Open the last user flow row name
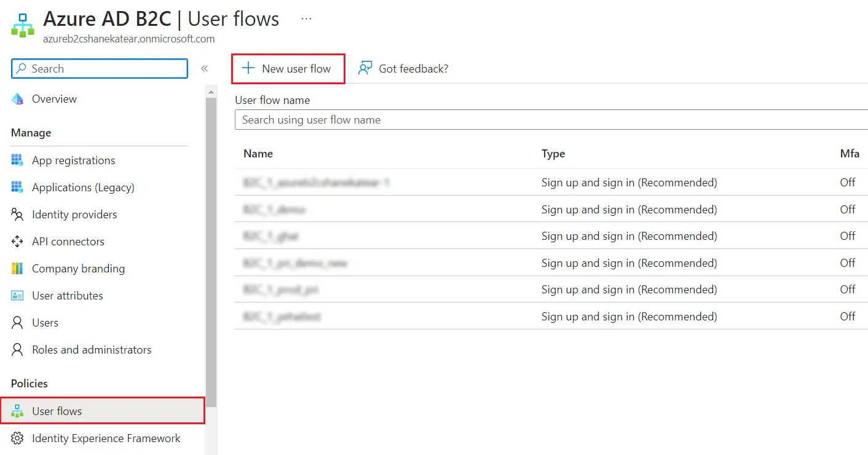Image resolution: width=868 pixels, height=455 pixels. point(282,317)
